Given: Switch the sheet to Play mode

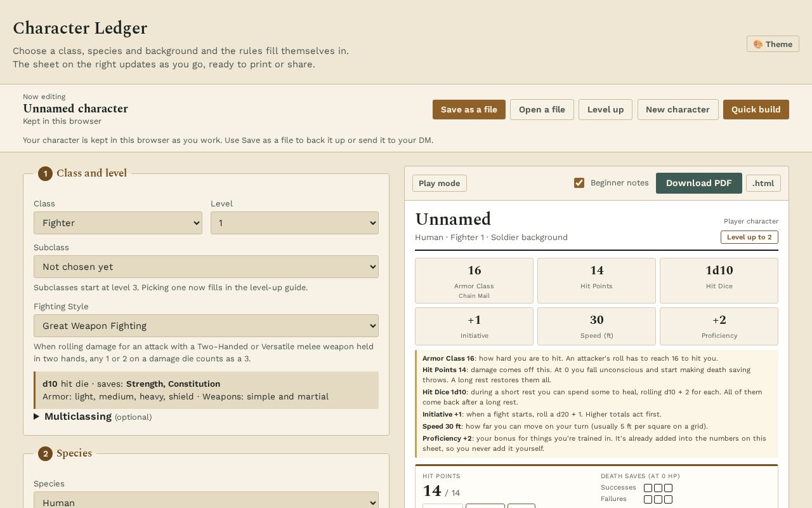Looking at the screenshot, I should point(440,183).
